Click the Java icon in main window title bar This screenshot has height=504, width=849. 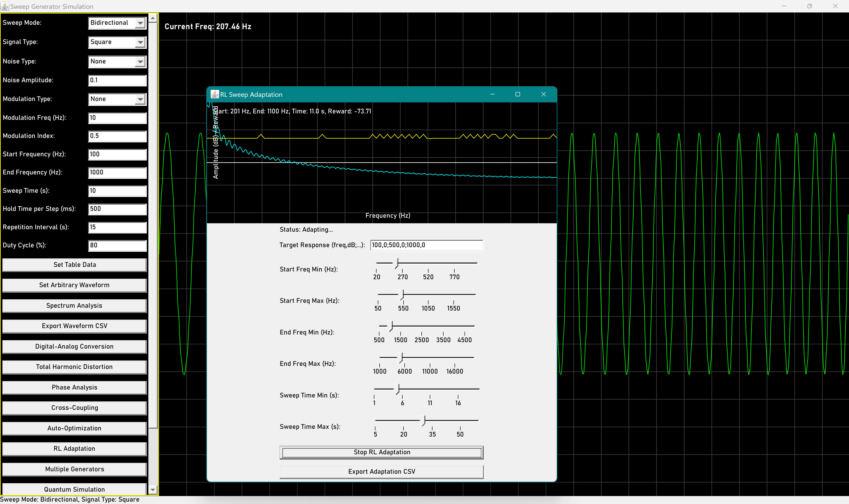(5, 6)
